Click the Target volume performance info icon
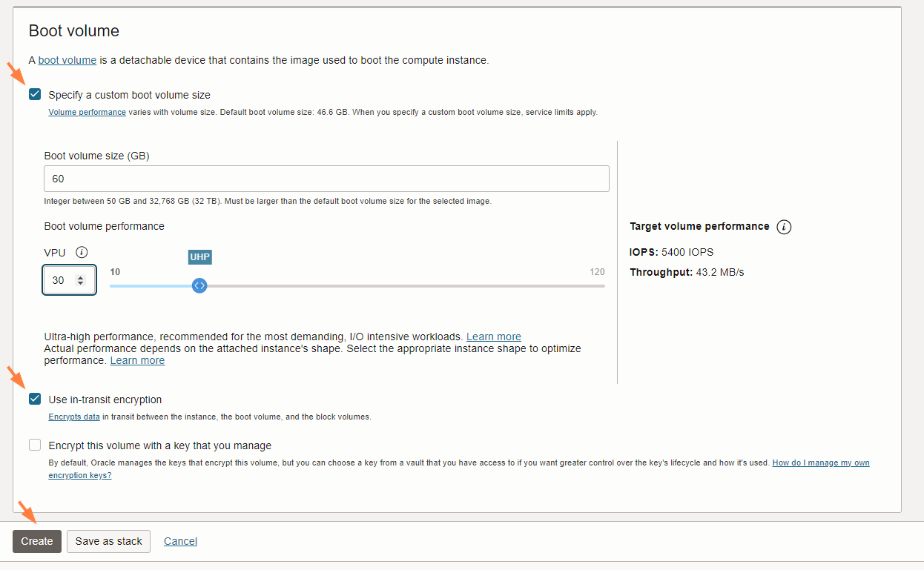924x570 pixels. (784, 227)
